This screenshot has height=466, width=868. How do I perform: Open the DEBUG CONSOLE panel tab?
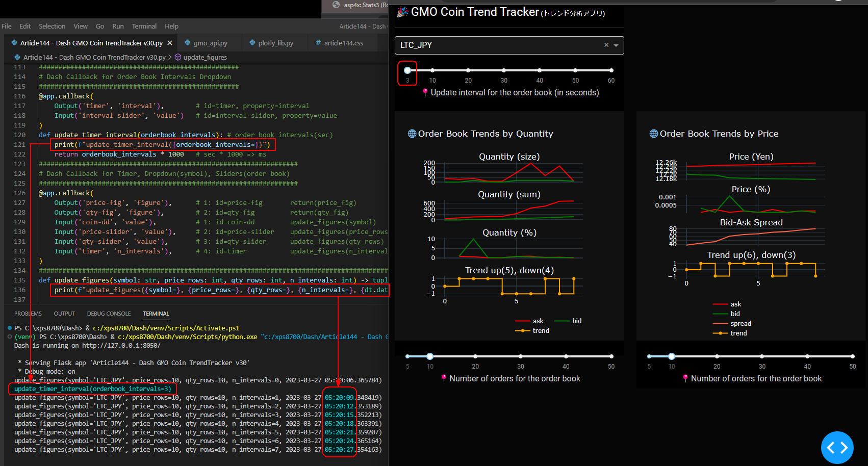(109, 314)
